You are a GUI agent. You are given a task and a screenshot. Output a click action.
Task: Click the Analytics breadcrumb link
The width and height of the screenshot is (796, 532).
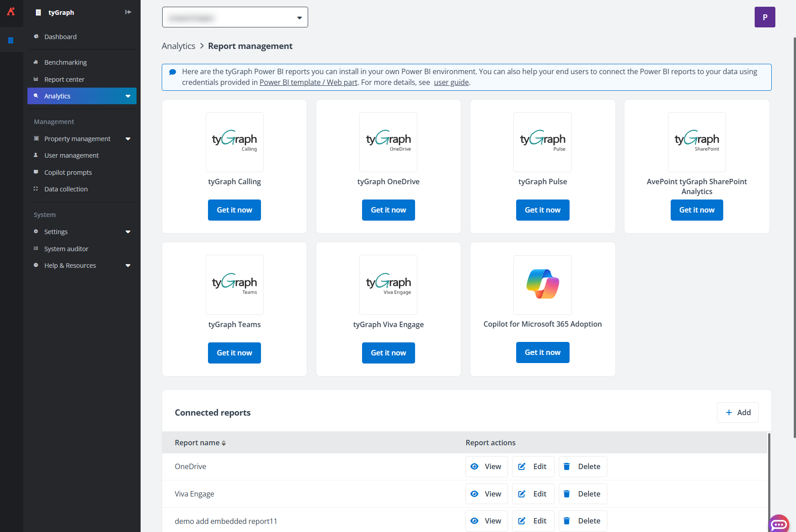tap(178, 46)
